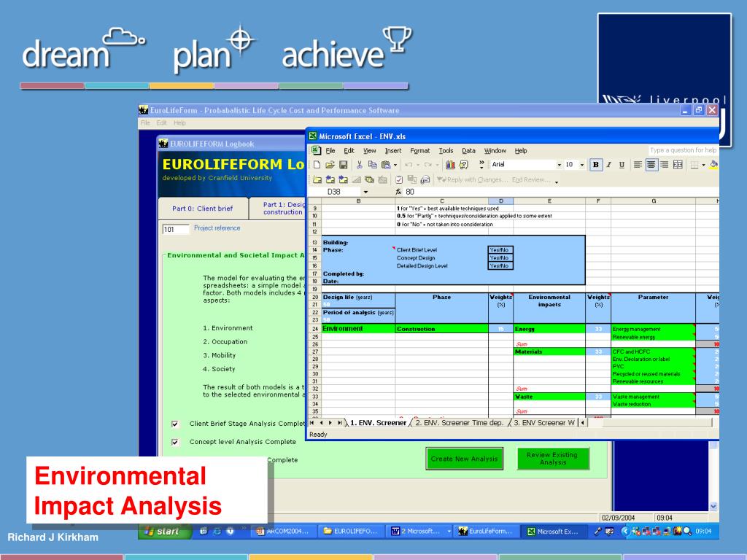Click the Cut scissors icon
This screenshot has width=747, height=560.
pos(359,165)
